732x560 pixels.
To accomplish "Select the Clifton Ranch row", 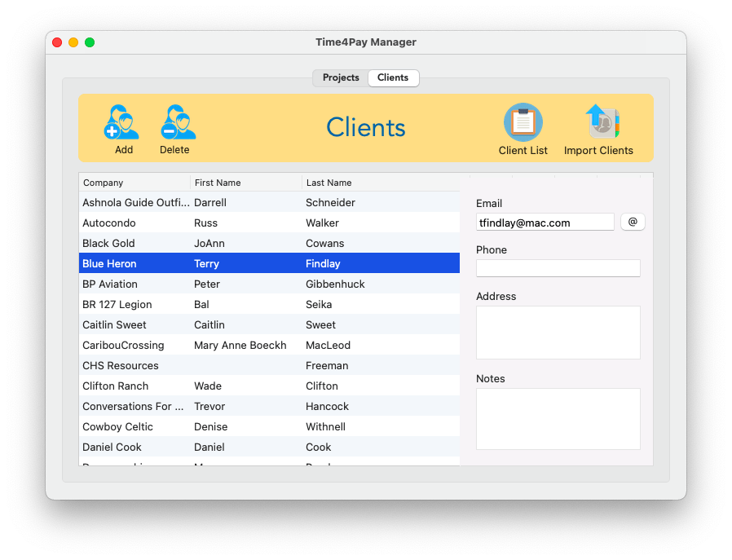I will (269, 386).
